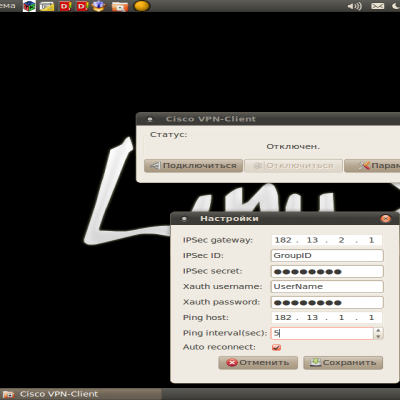The image size is (400, 400).
Task: Click the orange round launcher in top panel
Action: pyautogui.click(x=142, y=6)
